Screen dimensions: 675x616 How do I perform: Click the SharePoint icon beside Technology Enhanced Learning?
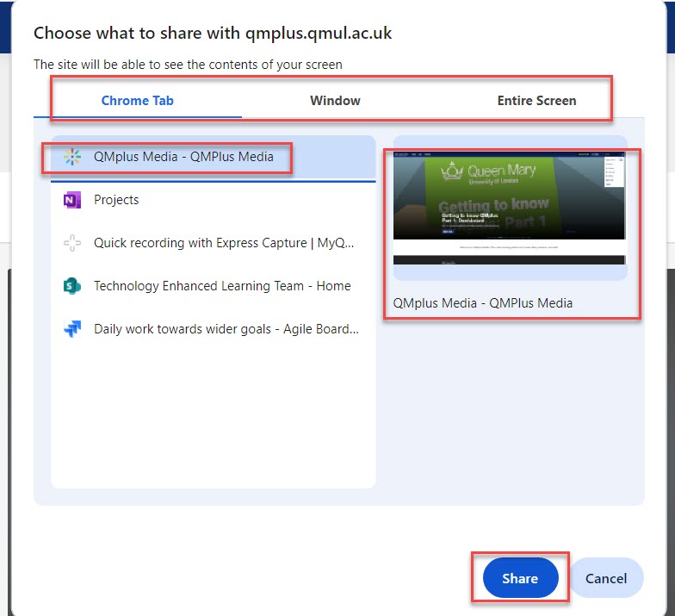click(72, 286)
